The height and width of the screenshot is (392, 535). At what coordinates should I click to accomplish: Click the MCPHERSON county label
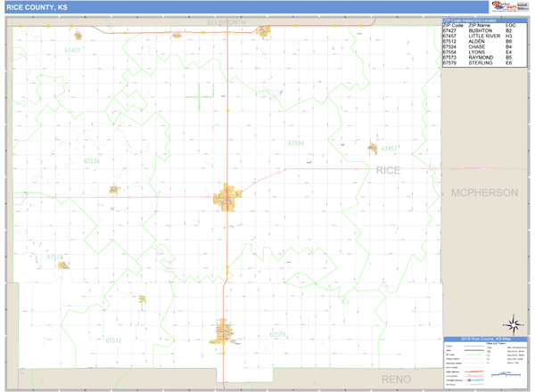point(484,193)
